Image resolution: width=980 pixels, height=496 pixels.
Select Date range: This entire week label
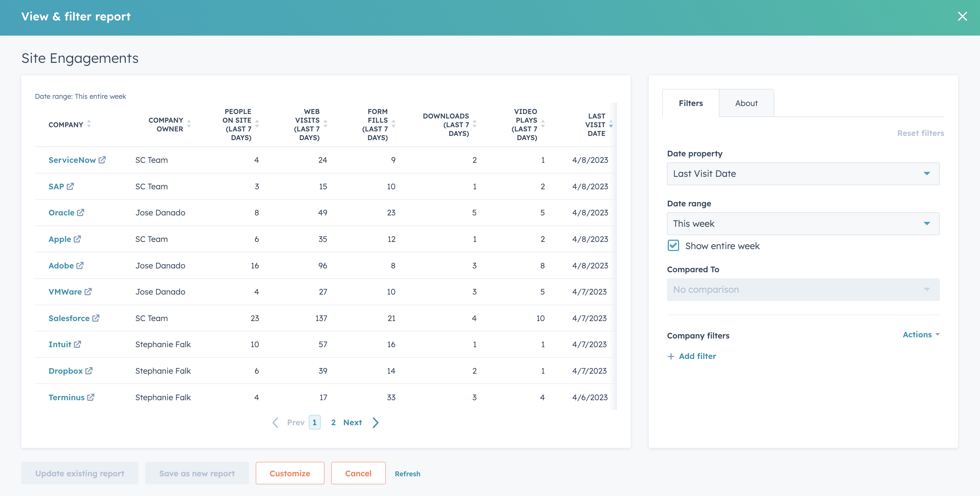(x=80, y=97)
